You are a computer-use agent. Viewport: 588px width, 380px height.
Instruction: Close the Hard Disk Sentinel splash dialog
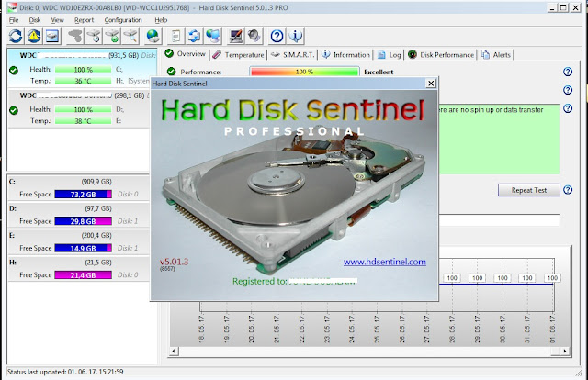[x=431, y=84]
